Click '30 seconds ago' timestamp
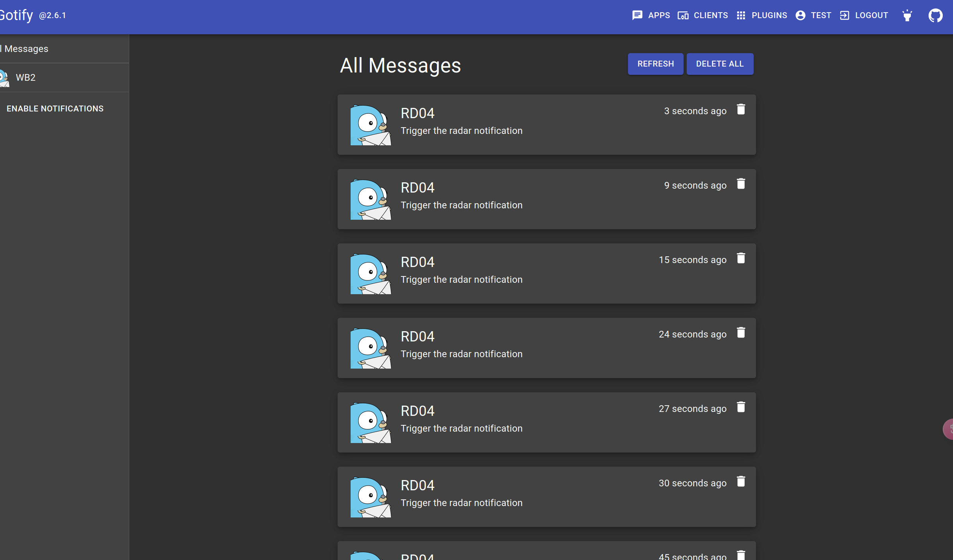 [693, 483]
